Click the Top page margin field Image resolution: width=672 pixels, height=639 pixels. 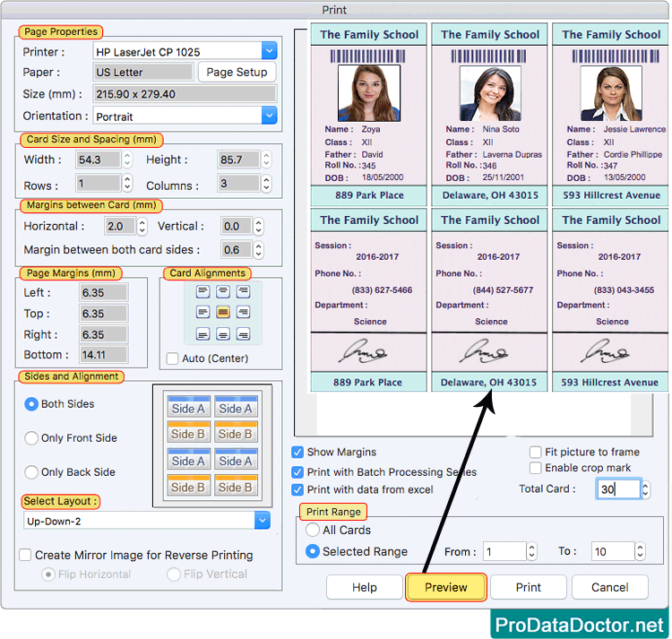(103, 314)
